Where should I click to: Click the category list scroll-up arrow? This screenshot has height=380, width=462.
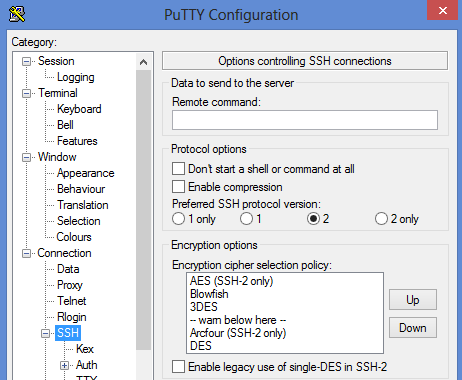click(x=144, y=62)
